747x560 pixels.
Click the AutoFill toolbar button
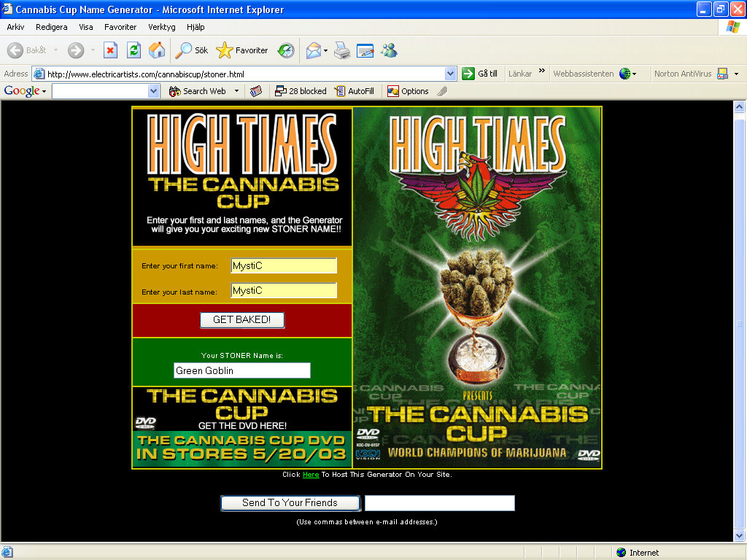point(354,91)
